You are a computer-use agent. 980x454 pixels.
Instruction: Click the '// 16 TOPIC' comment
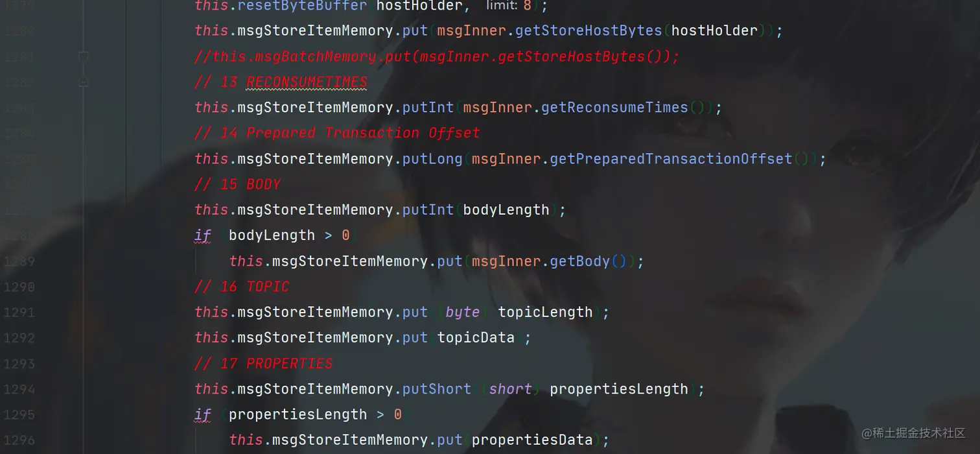click(242, 287)
